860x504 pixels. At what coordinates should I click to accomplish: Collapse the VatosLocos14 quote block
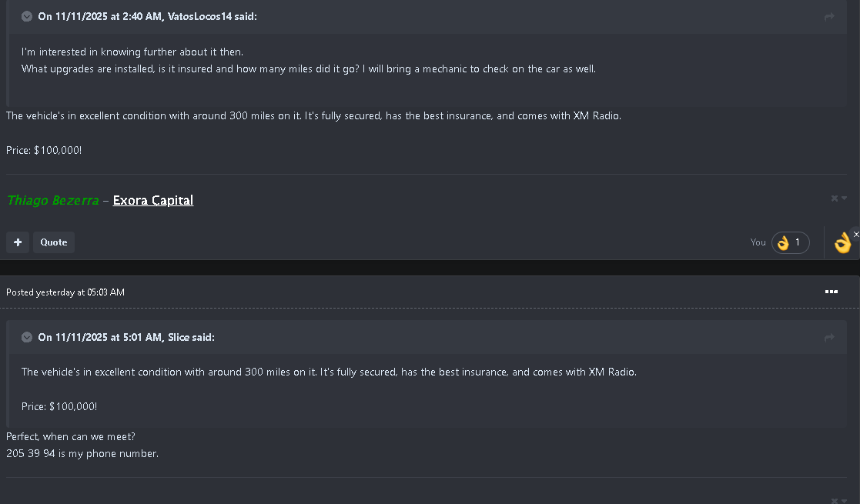pos(27,17)
